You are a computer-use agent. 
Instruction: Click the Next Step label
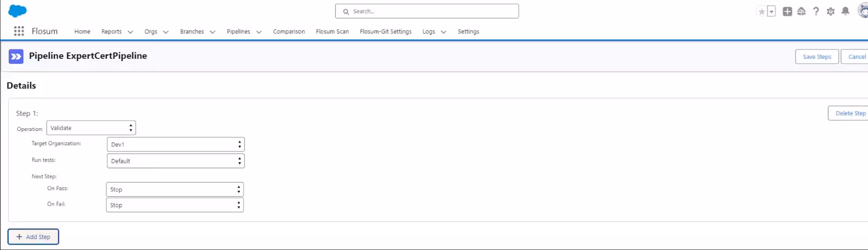[x=44, y=176]
